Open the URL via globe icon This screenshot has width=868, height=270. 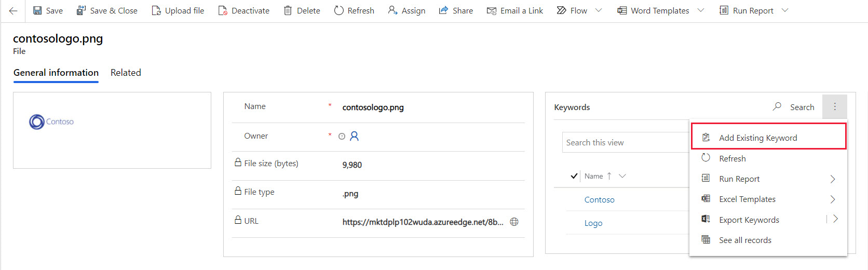click(514, 222)
